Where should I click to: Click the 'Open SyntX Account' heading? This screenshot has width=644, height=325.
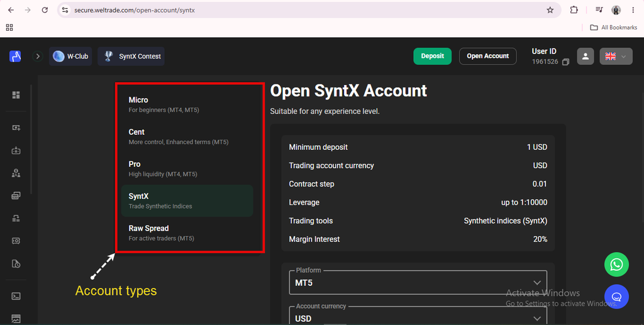pyautogui.click(x=348, y=91)
